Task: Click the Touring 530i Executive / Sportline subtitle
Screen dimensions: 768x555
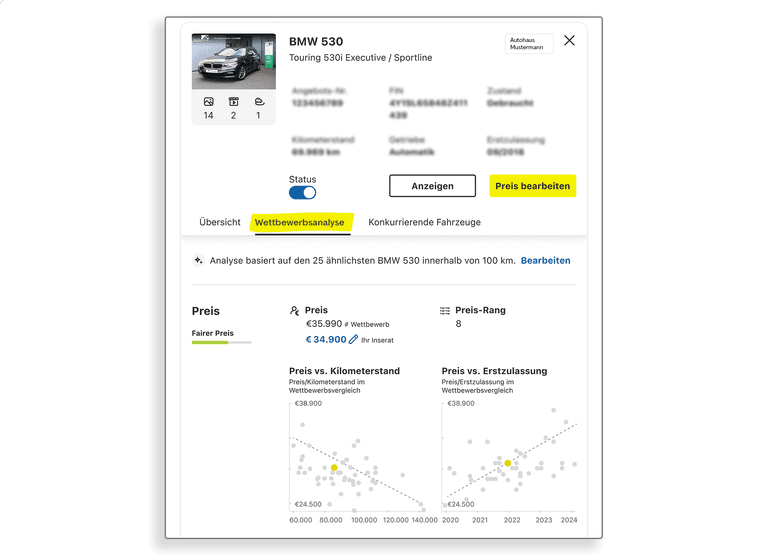Action: coord(360,58)
